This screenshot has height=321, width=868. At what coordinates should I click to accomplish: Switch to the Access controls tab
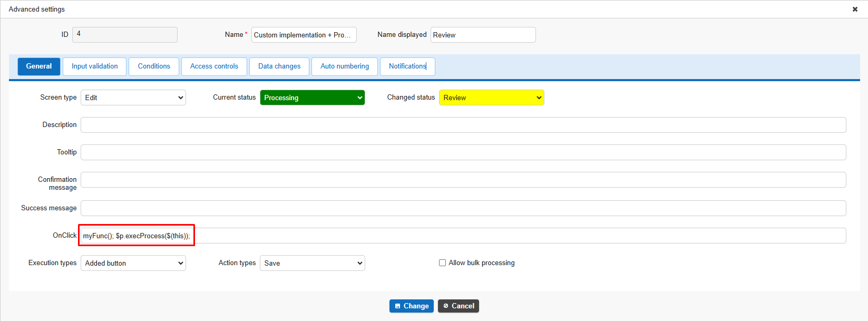coord(214,66)
